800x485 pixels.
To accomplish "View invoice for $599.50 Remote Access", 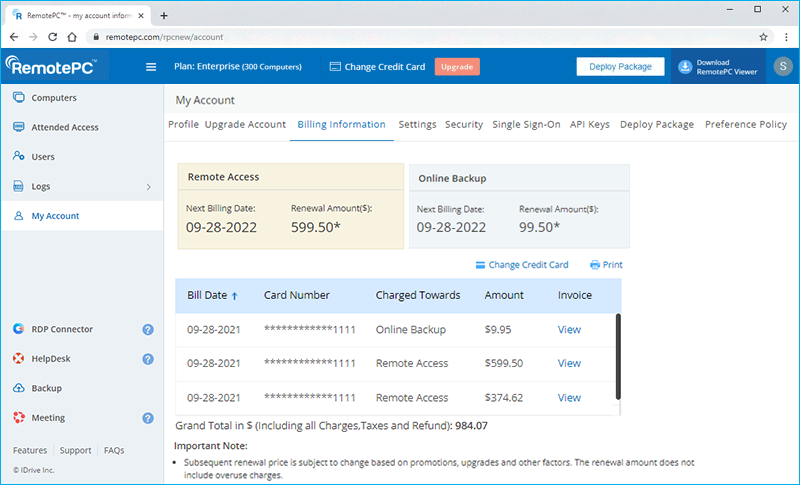I will (569, 363).
